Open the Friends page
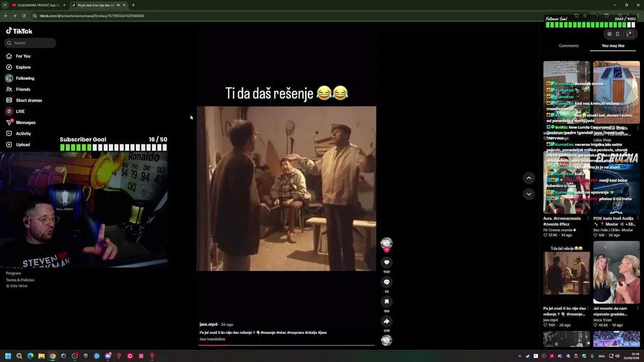Viewport: 644px width, 362px height. point(18,89)
